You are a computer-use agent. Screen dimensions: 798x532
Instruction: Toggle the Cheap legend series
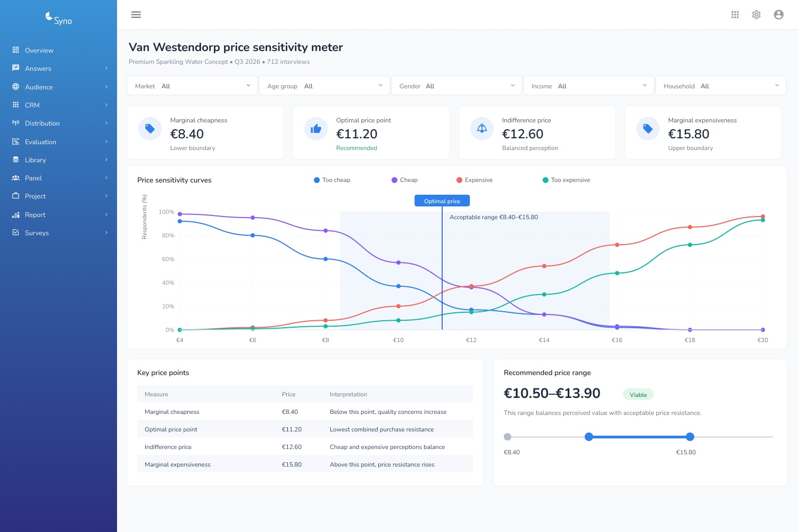[404, 180]
